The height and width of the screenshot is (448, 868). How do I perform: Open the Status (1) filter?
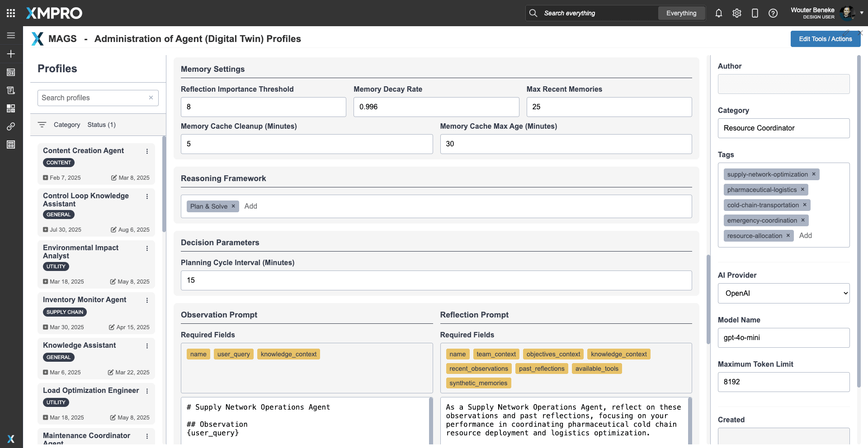click(x=101, y=125)
